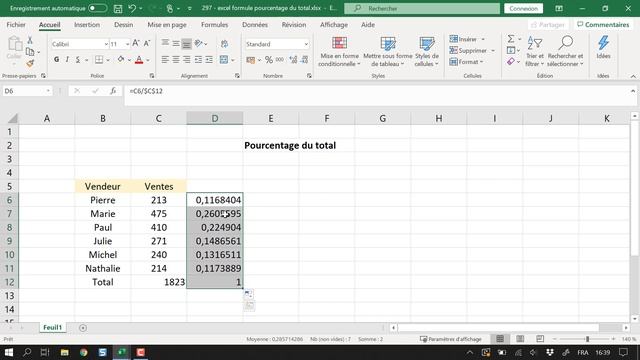The image size is (640, 360).
Task: Click the Clear eraser icon
Action: coord(511,62)
